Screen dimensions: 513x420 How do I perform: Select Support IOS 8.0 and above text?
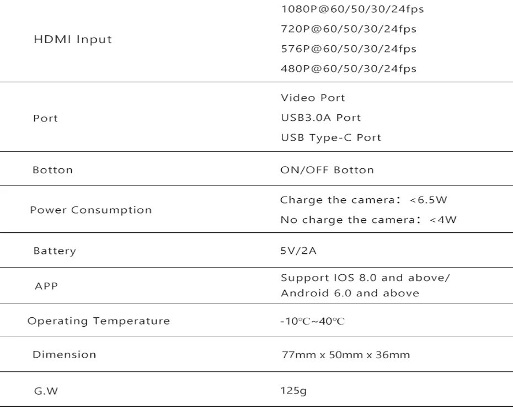(x=366, y=278)
